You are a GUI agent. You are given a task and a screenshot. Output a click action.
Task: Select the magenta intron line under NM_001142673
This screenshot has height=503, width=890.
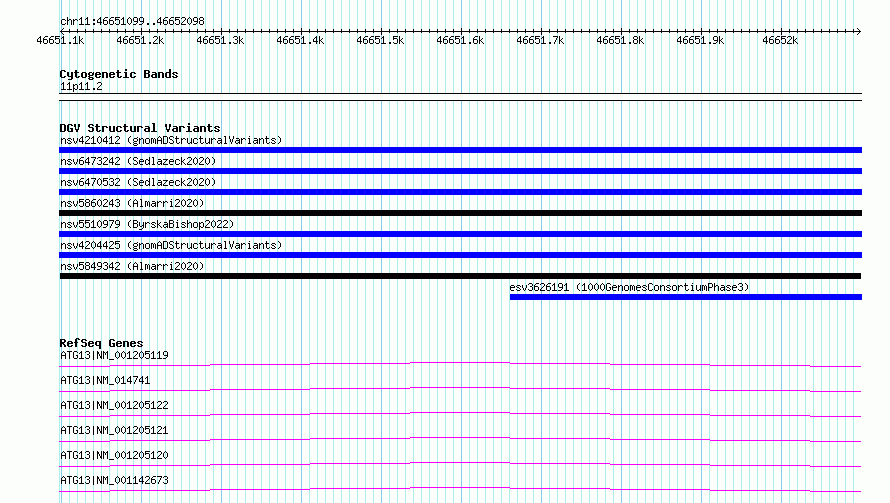click(x=460, y=489)
